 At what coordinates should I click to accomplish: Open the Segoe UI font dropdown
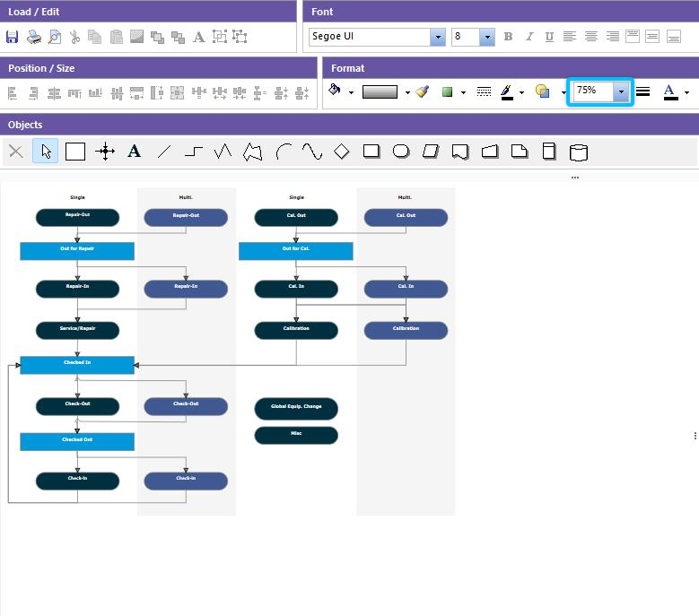coord(437,37)
